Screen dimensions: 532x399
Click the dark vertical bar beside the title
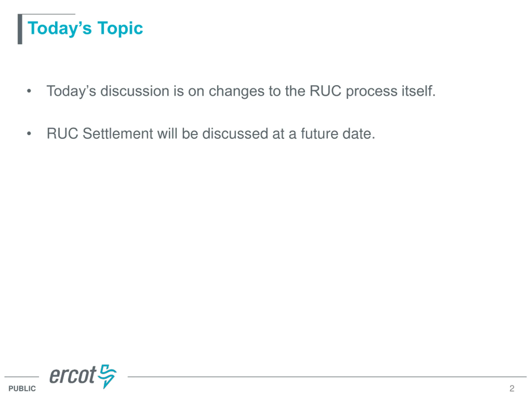coord(20,29)
